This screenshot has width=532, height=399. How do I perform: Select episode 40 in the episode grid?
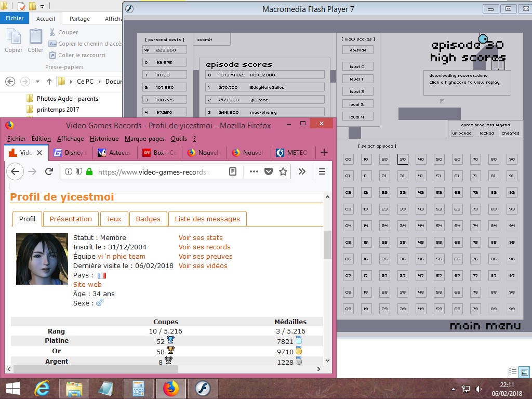421,159
